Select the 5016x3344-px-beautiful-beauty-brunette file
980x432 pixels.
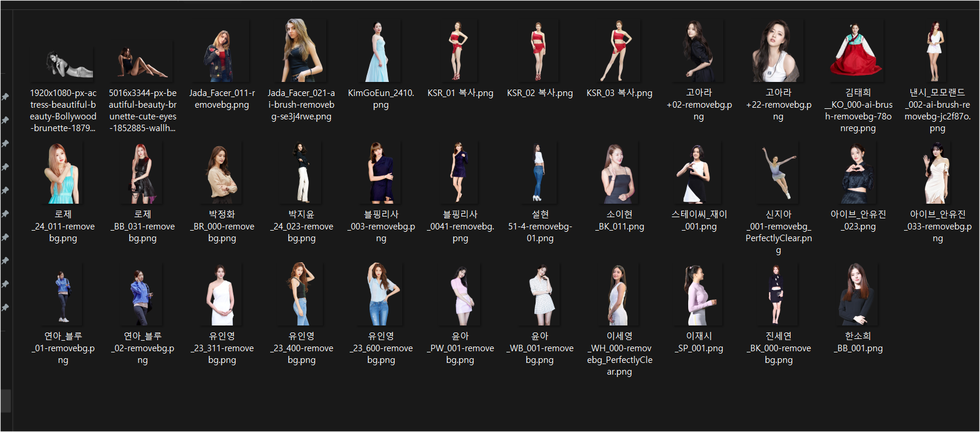pos(143,63)
